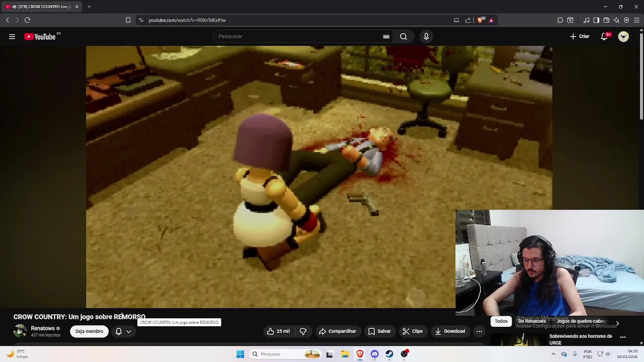Open more actions three-dot menu

pos(479,331)
